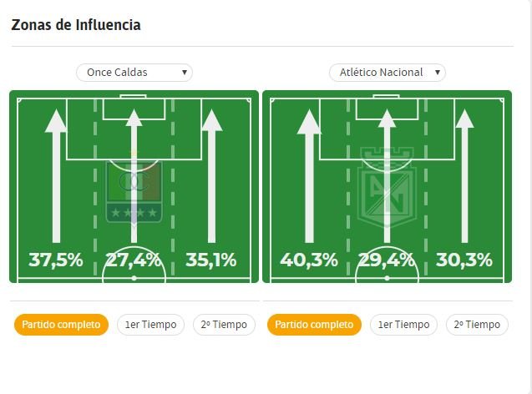Click Once Caldas left flank arrow
Viewport: 532px width, 394px height.
coord(56,176)
